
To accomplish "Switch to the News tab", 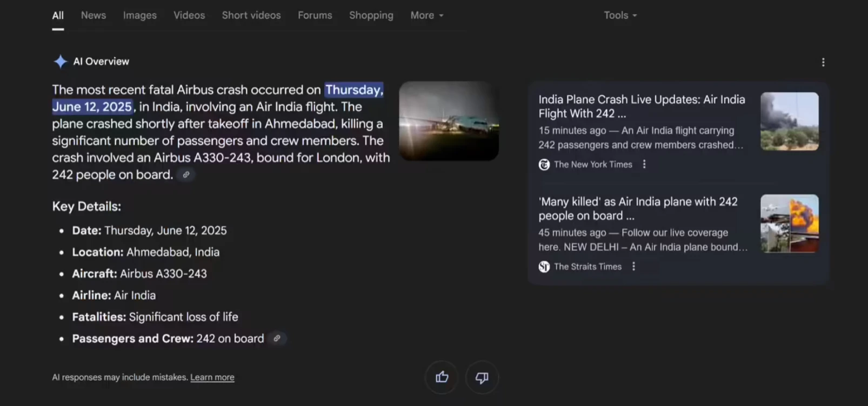I will pyautogui.click(x=94, y=15).
